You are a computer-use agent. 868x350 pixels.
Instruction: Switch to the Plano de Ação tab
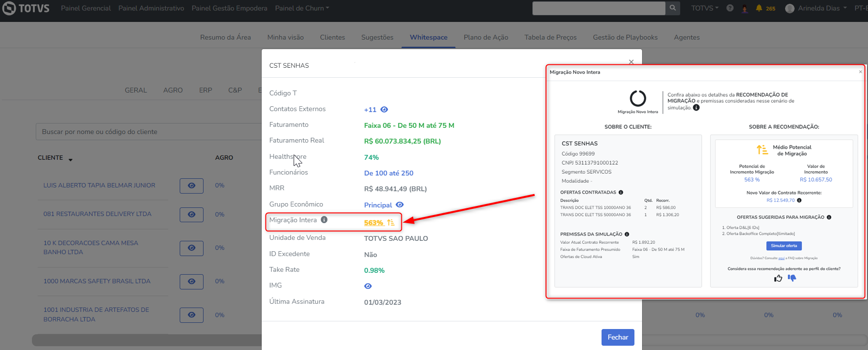coord(486,37)
